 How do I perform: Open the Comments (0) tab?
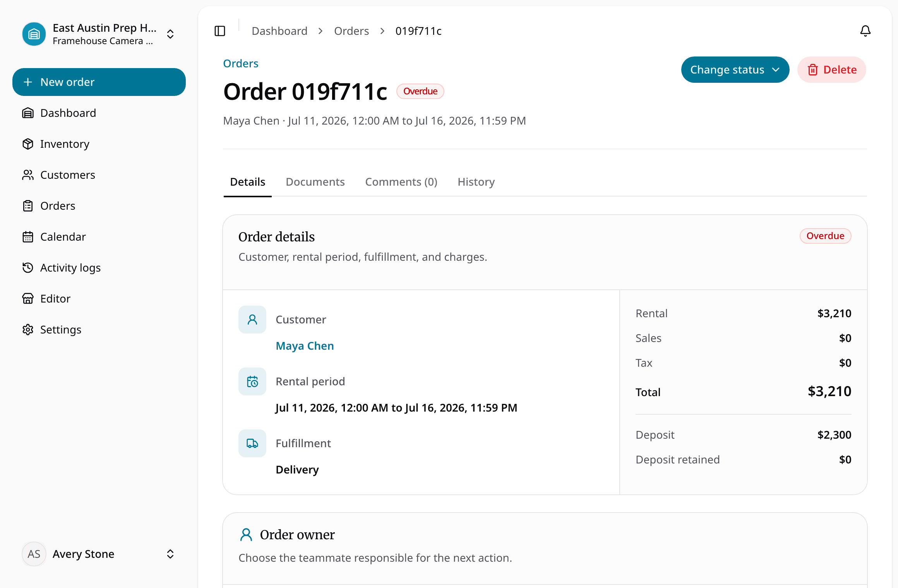click(401, 182)
